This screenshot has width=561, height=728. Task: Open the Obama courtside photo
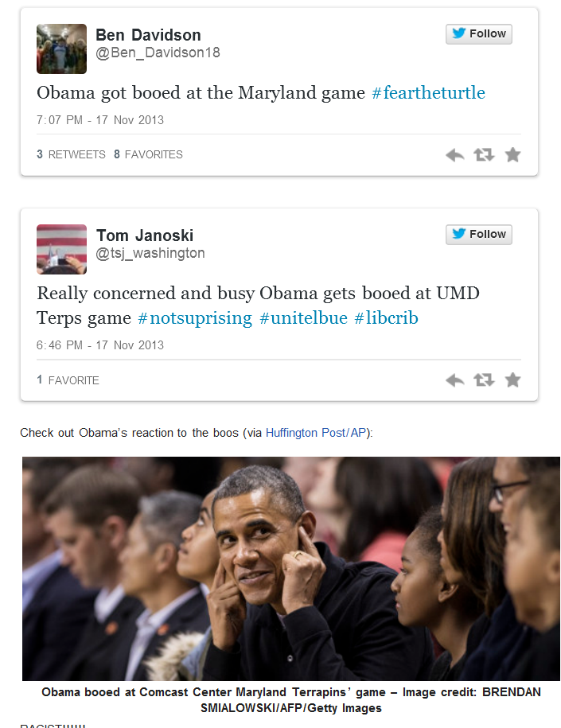[291, 569]
